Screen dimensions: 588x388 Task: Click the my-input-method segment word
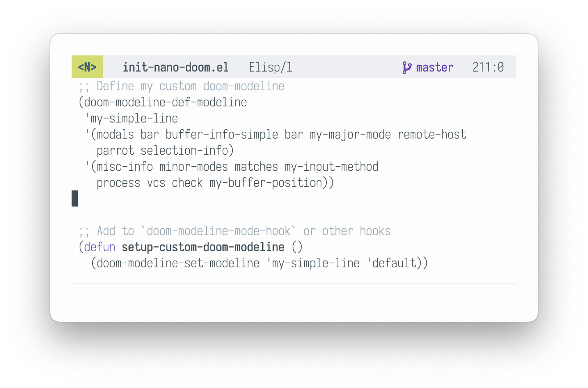pos(331,167)
